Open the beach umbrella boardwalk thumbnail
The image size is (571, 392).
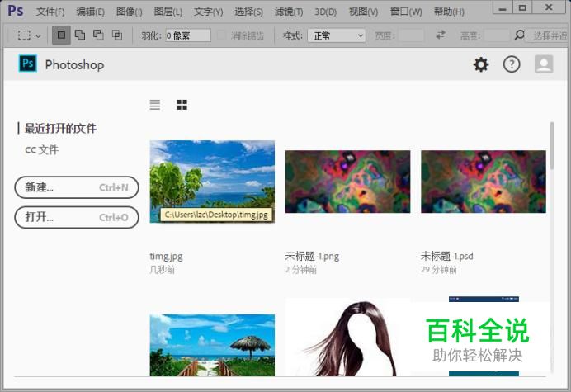tap(212, 345)
